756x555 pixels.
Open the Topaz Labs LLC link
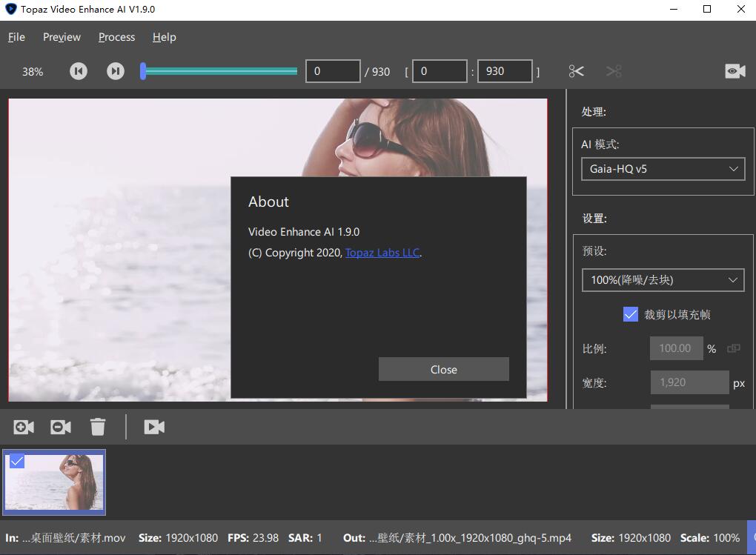pos(382,253)
